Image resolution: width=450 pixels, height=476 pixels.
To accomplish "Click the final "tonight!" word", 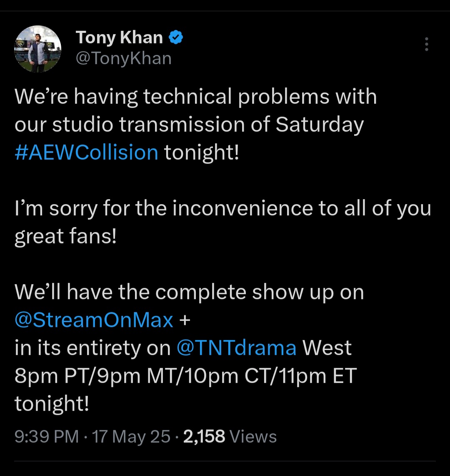I will pos(52,403).
